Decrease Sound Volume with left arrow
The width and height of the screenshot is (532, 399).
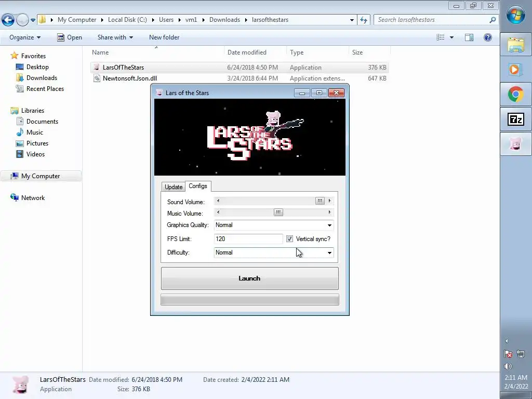(x=218, y=201)
